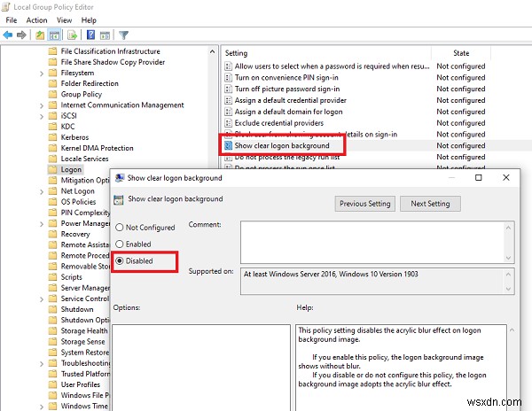
Task: Expand the Power Management tree node
Action: click(x=42, y=224)
